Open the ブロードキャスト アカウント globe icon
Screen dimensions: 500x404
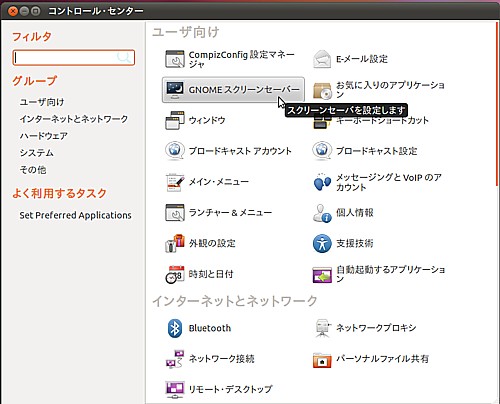175,151
